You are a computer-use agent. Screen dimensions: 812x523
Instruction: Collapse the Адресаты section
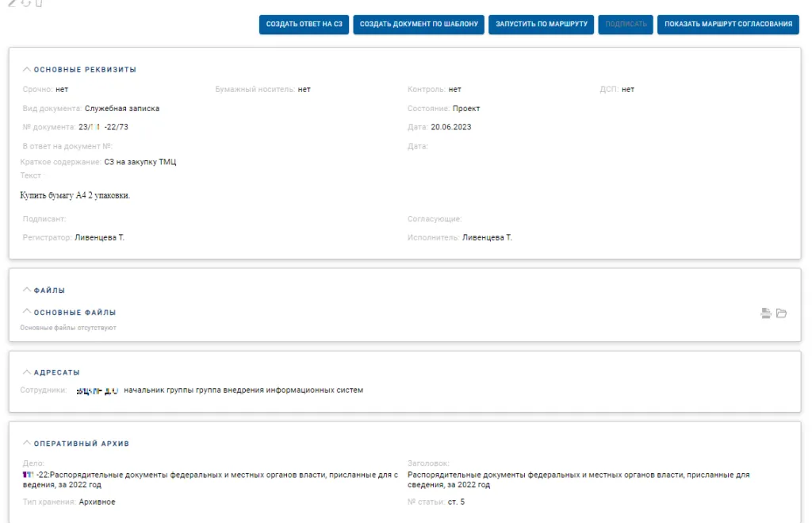tap(27, 372)
